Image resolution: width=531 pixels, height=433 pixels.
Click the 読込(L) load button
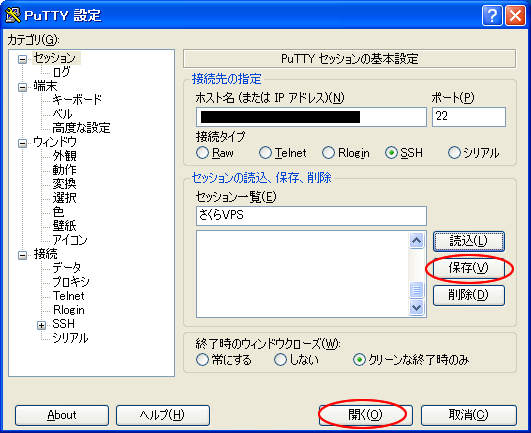469,241
